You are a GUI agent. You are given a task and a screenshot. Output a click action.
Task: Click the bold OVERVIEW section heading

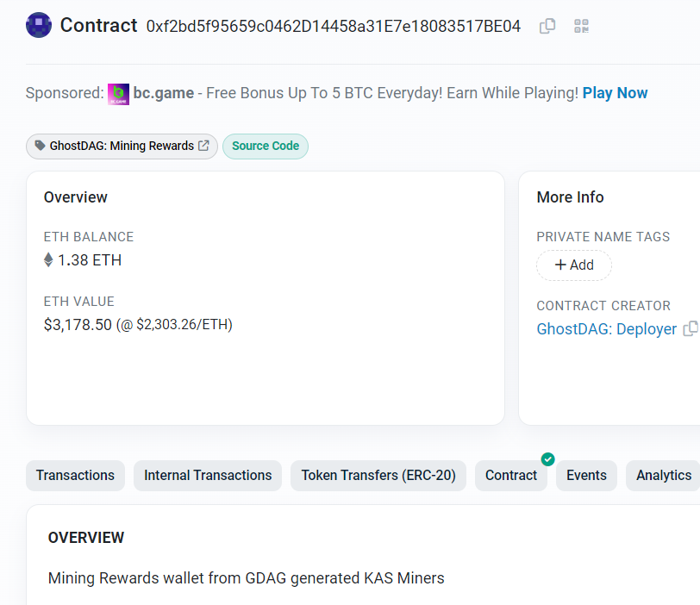86,538
